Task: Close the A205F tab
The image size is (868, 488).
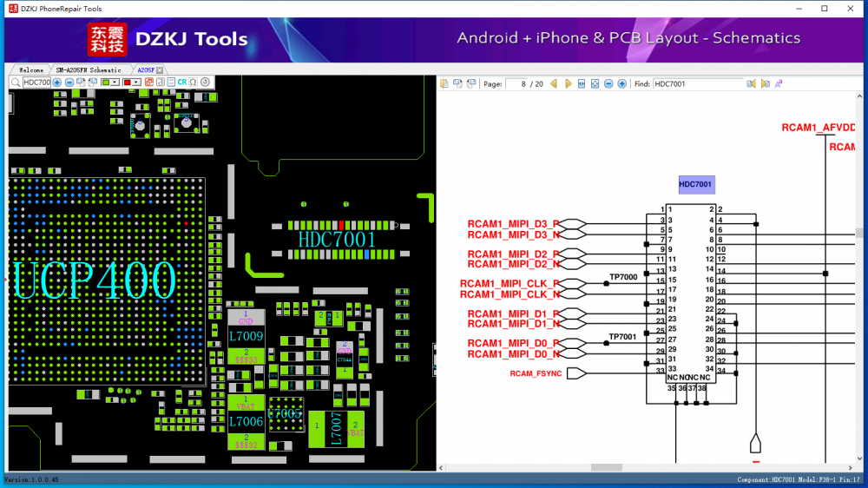Action: pyautogui.click(x=160, y=69)
